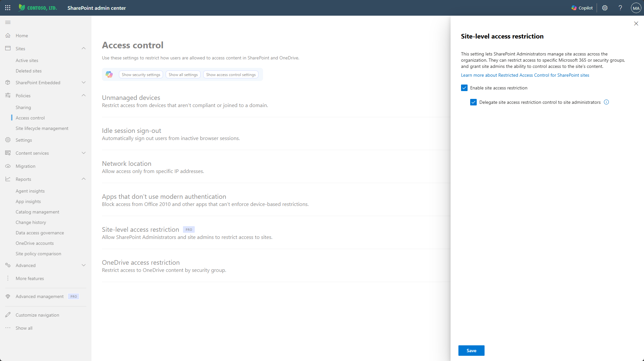Open Deleted sites in sidebar

click(29, 71)
